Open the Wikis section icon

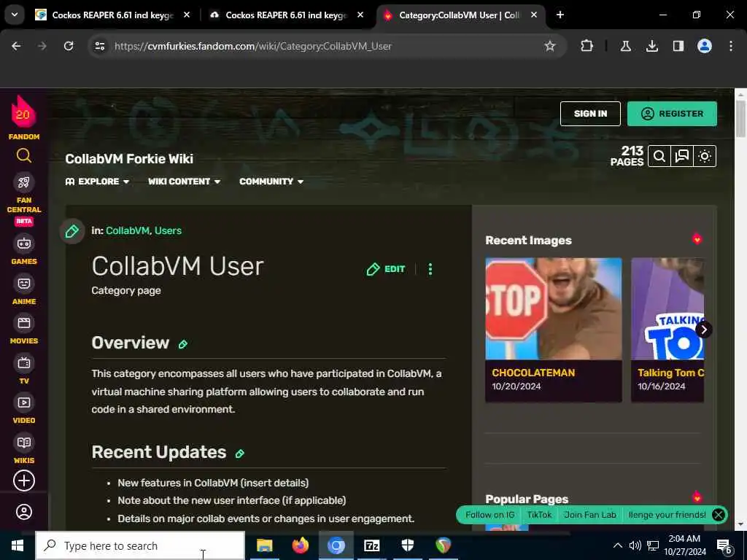point(24,443)
